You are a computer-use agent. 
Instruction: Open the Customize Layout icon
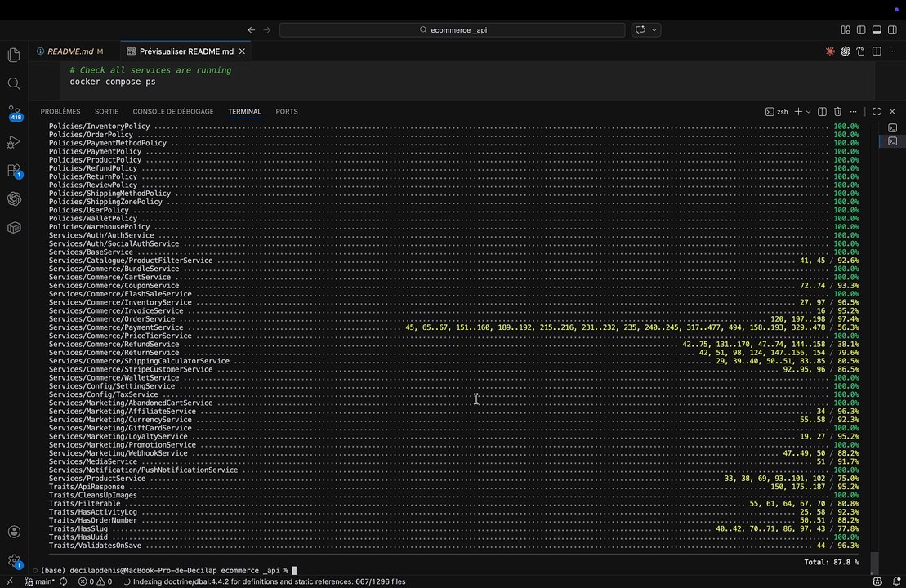pyautogui.click(x=846, y=30)
